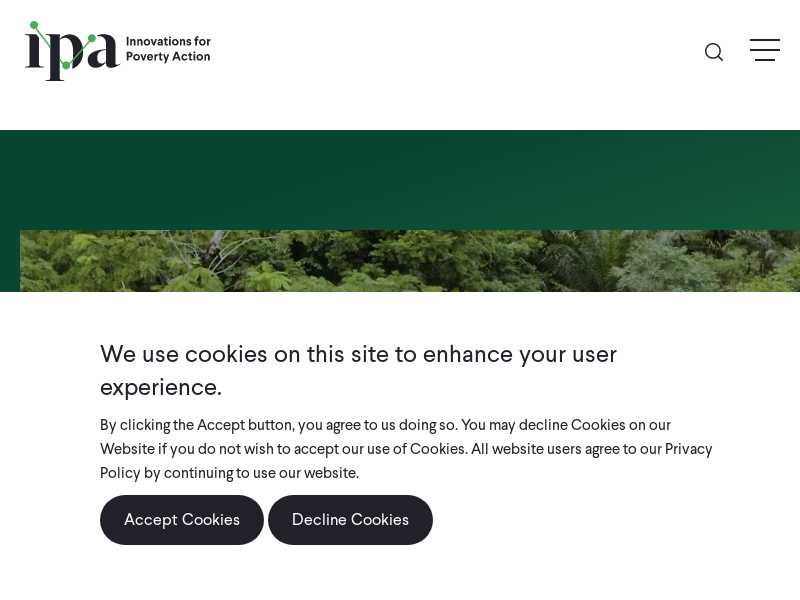Image resolution: width=800 pixels, height=600 pixels.
Task: Click the "Poverty Action" logo text
Action: tap(168, 57)
